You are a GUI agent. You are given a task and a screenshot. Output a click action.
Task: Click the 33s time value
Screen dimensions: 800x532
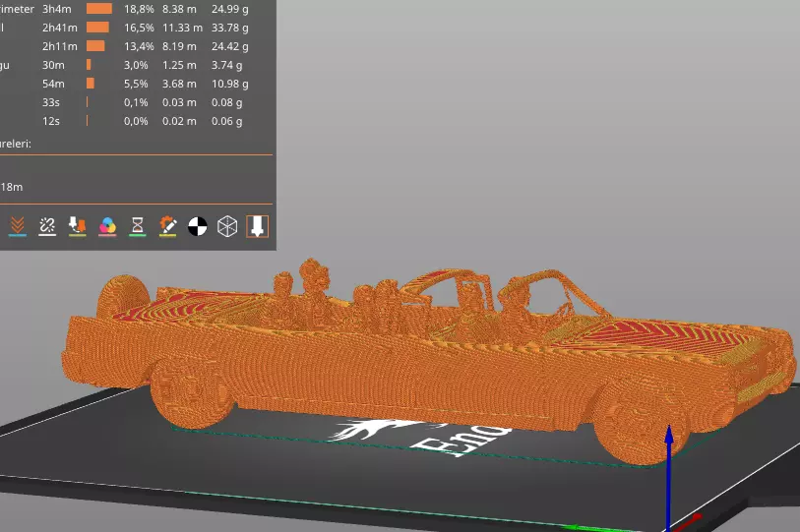[50, 102]
